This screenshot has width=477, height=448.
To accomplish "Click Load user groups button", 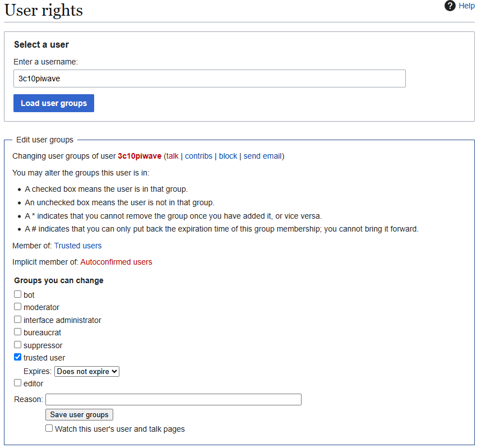I will point(54,103).
